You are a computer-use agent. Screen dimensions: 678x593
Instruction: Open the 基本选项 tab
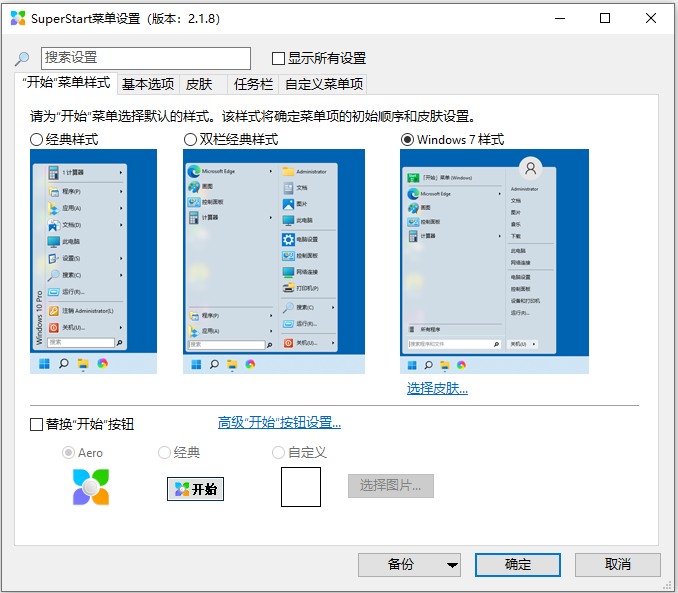click(x=148, y=84)
